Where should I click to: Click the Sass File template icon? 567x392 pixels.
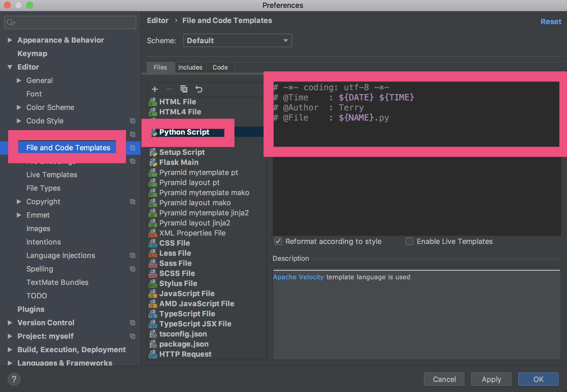coord(153,263)
